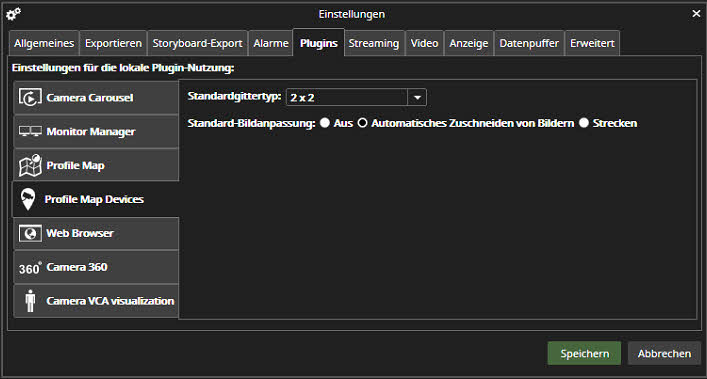Select 'Profile Map' plugin label
The image size is (707, 379).
point(75,165)
